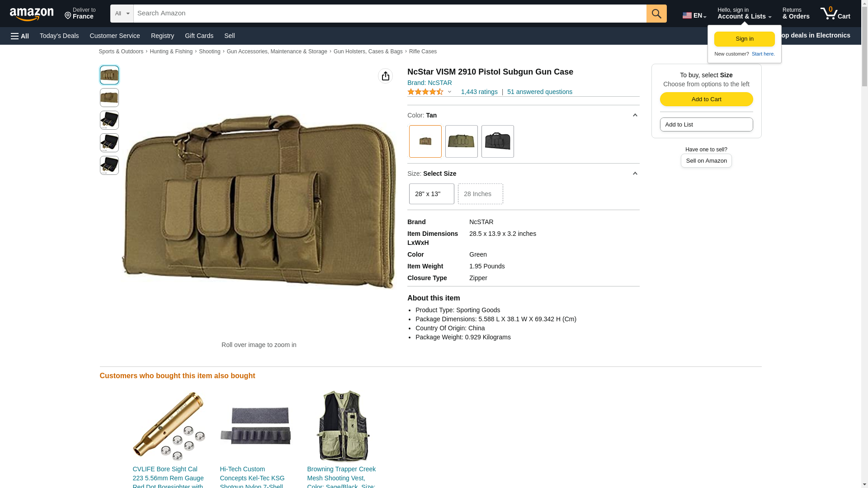Go to Gift Cards nav item
This screenshot has width=868, height=488.
tap(199, 36)
